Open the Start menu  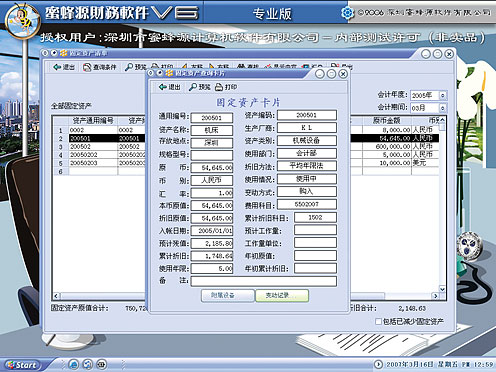[22, 365]
